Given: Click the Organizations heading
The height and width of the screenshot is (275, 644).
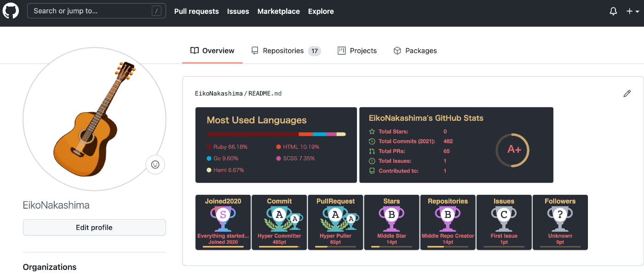Looking at the screenshot, I should point(50,267).
